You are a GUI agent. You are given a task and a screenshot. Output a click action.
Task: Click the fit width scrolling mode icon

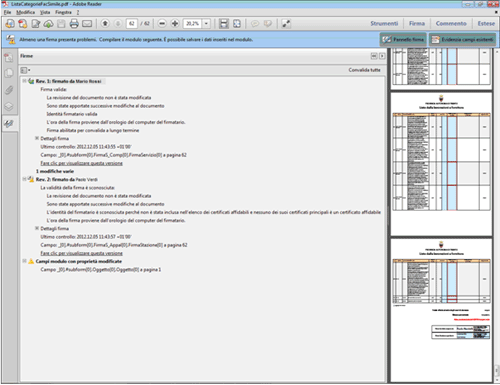(224, 24)
